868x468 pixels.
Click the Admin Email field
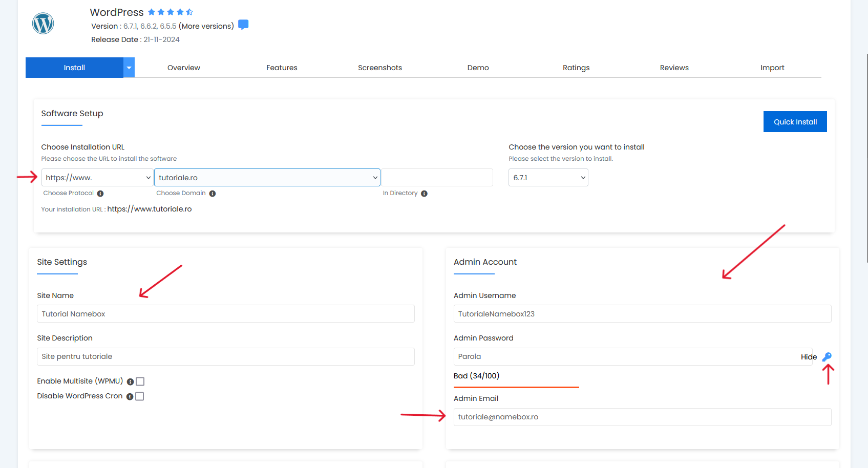(x=642, y=417)
